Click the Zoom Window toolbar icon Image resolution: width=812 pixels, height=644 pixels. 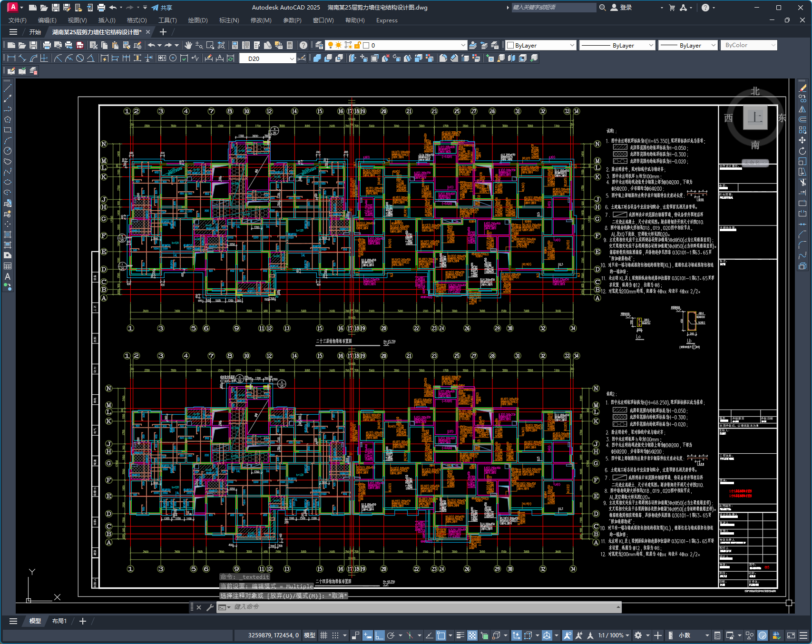coord(210,45)
